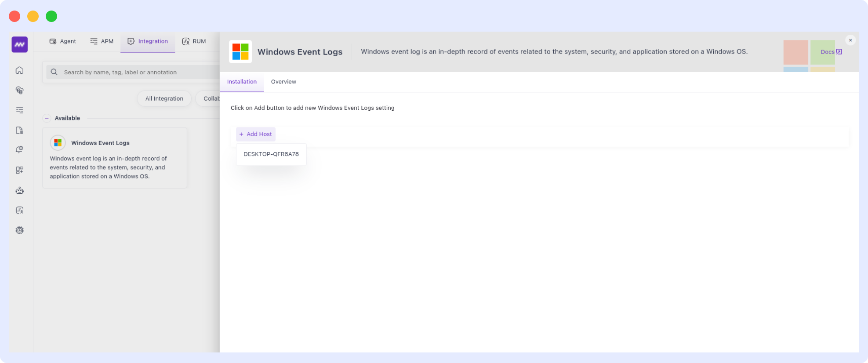Open the real user monitoring sidebar icon
The width and height of the screenshot is (868, 363).
coord(19,210)
